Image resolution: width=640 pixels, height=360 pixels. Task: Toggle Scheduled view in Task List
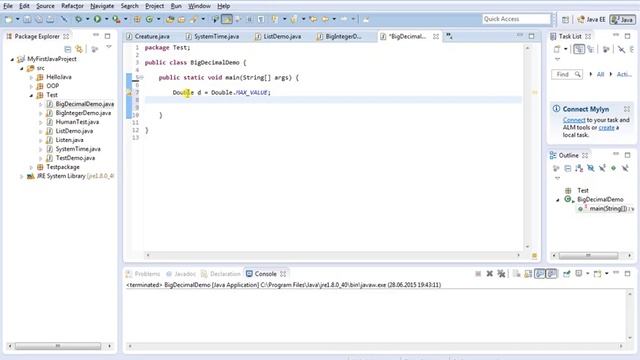(591, 49)
